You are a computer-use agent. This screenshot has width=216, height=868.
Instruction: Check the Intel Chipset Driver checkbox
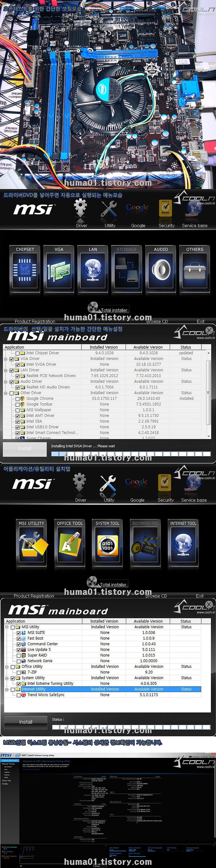coord(17,353)
